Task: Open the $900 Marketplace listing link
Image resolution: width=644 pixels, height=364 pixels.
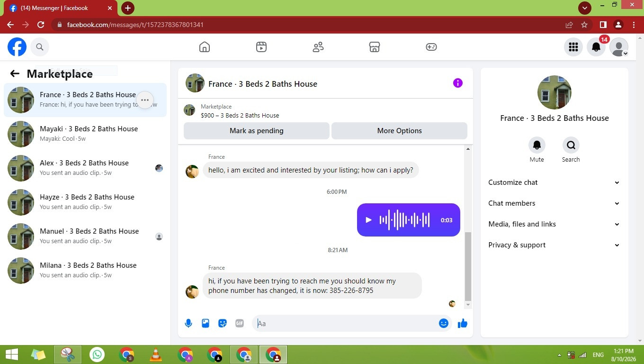Action: point(240,115)
